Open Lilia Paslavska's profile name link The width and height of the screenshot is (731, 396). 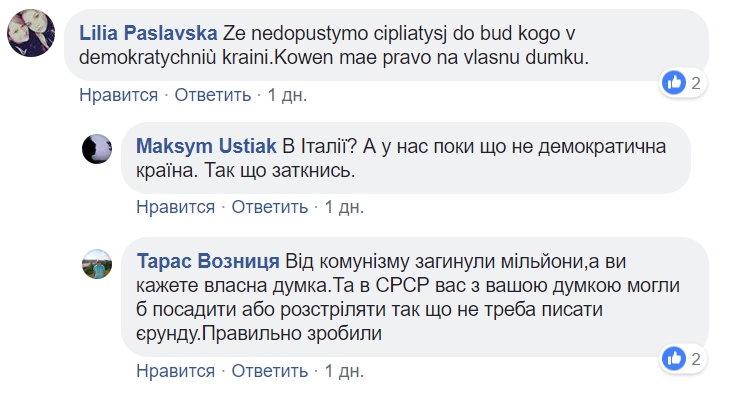[x=148, y=33]
